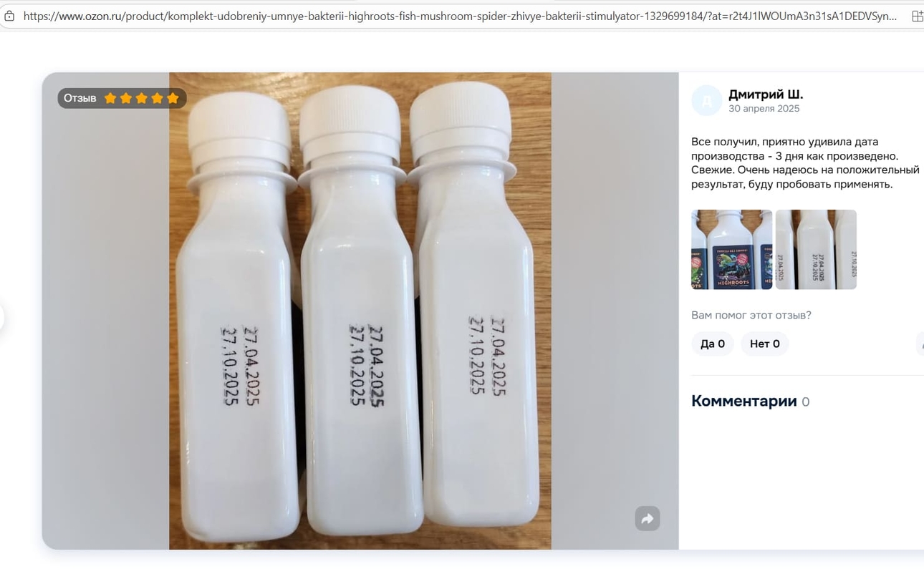This screenshot has height=569, width=924.
Task: Open reviewer avatar with letter Д
Action: click(706, 100)
